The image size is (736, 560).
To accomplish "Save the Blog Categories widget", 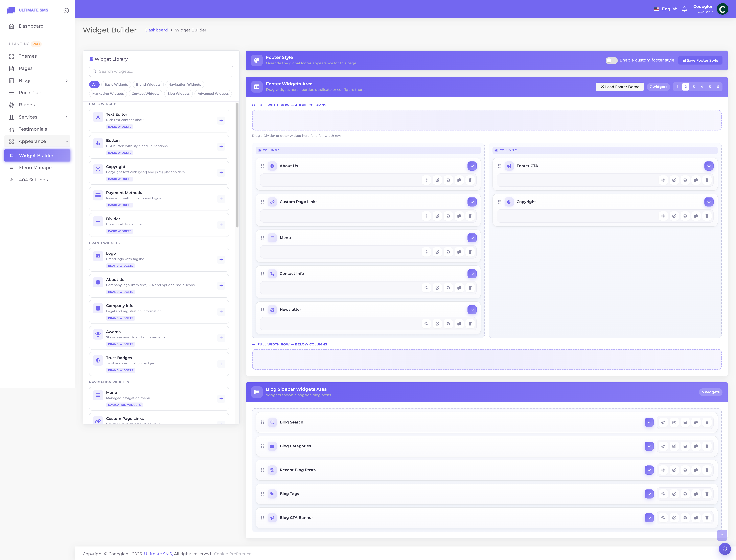I will point(685,446).
